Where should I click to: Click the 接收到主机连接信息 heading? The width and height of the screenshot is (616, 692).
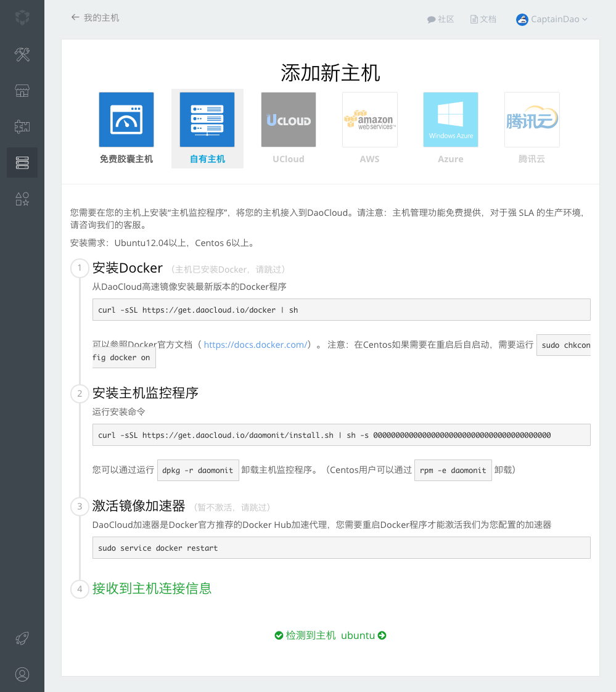pyautogui.click(x=152, y=588)
